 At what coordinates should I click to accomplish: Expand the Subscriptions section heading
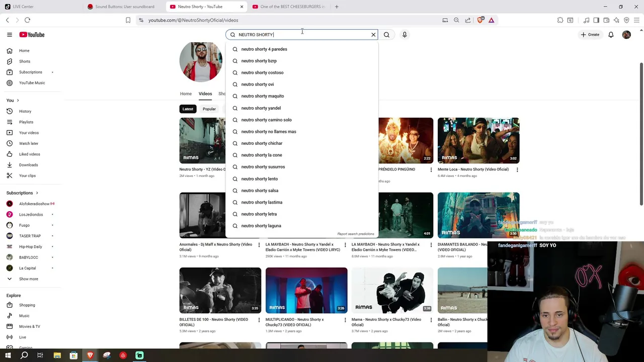tap(22, 193)
